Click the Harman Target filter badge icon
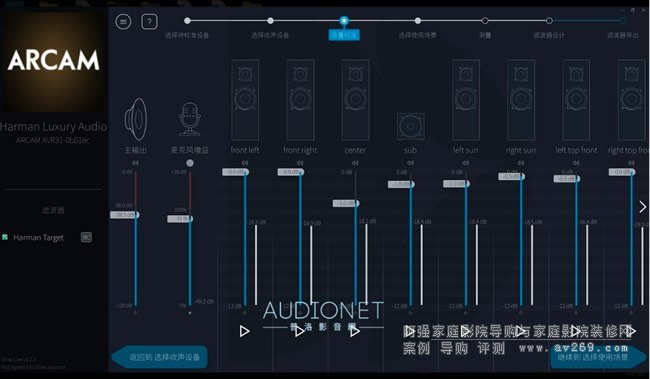 tap(86, 237)
